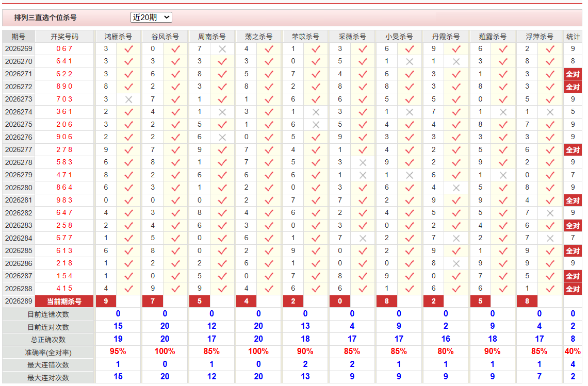Select the red current kill number 0 under 采薇杀号

pyautogui.click(x=340, y=301)
